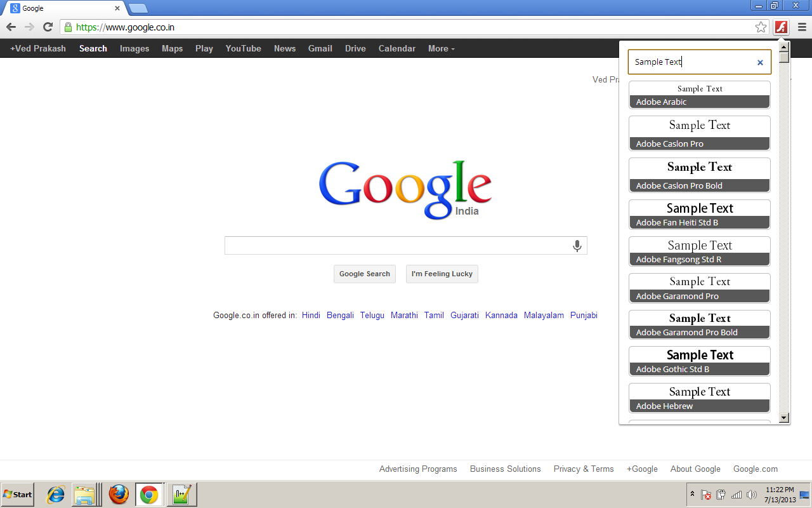Click the browser back arrow
This screenshot has width=812, height=508.
[11, 27]
